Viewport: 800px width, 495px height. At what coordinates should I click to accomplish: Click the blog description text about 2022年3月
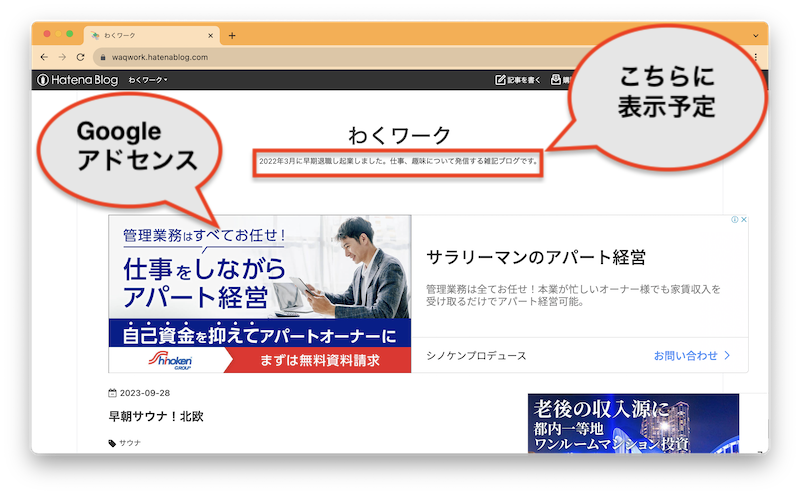[x=398, y=161]
